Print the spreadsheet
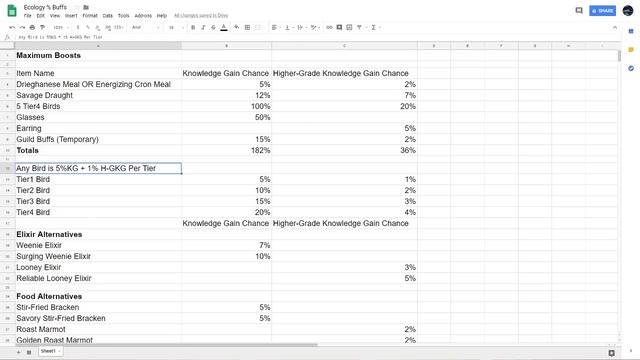640x360 pixels. tap(32, 27)
